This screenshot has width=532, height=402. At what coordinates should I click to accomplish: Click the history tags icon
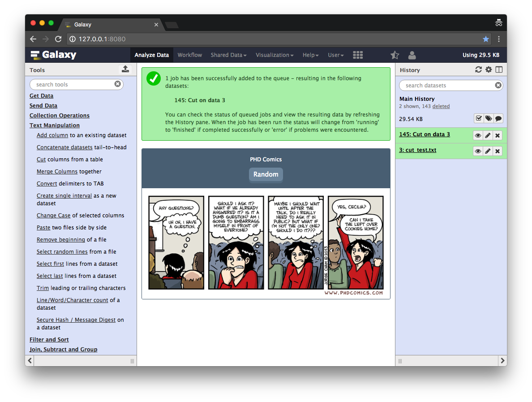point(489,118)
